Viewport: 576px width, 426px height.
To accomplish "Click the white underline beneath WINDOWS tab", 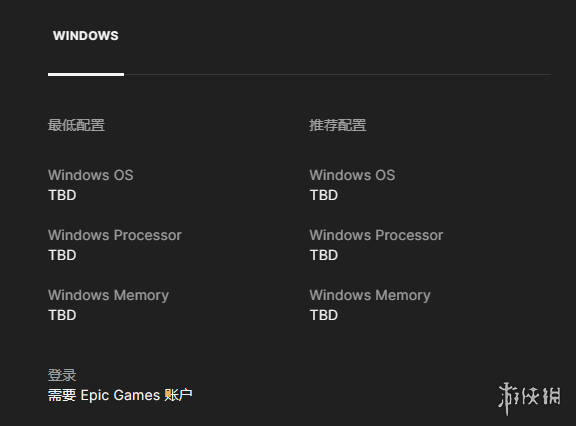I will (x=86, y=75).
